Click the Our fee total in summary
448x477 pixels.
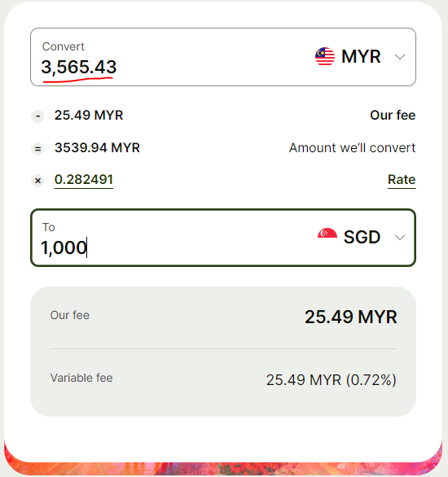[x=351, y=317]
